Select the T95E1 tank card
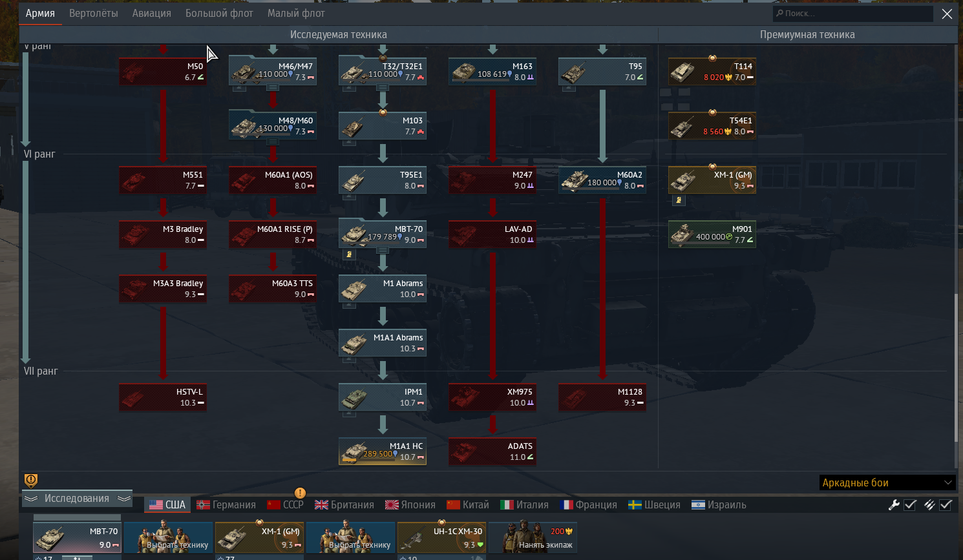Screen dimensions: 963x560 click(383, 180)
